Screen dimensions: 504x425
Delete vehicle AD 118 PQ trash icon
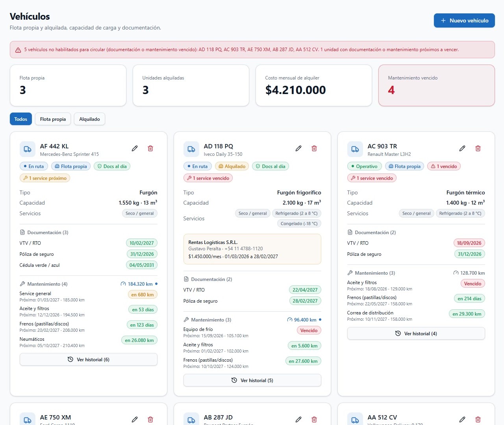click(314, 148)
